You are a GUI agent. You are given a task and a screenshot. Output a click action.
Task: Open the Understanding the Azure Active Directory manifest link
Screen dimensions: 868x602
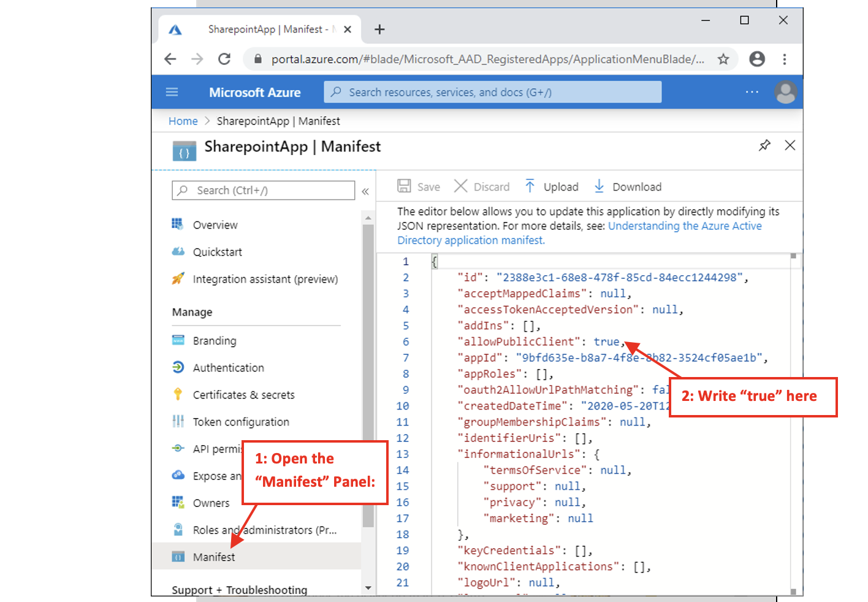coord(684,226)
